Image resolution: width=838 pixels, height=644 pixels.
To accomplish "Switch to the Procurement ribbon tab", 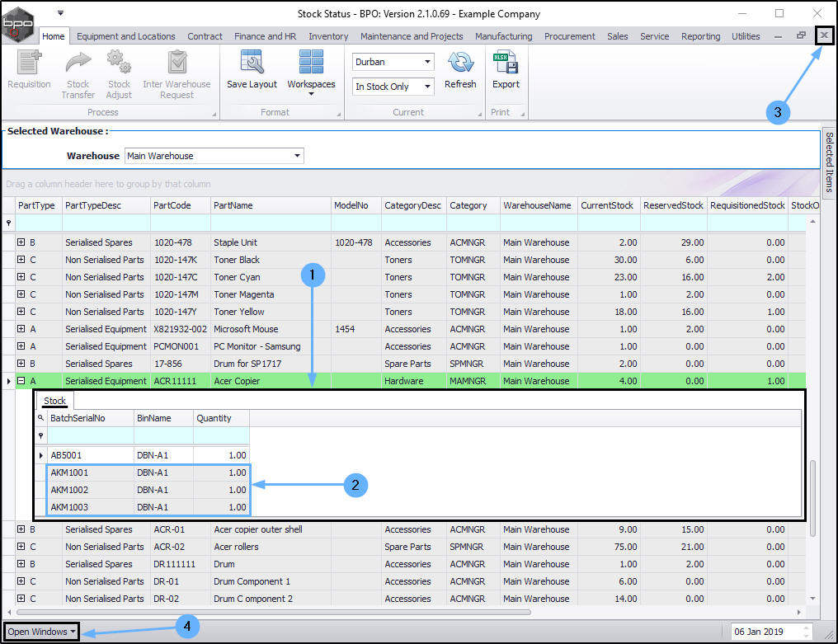I will point(569,36).
